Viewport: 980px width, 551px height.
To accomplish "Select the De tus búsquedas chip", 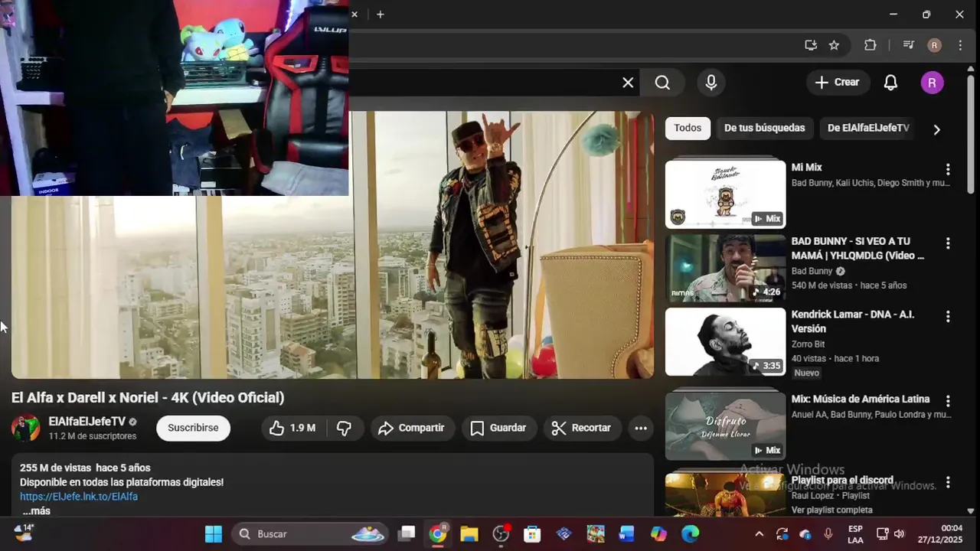I will [764, 128].
